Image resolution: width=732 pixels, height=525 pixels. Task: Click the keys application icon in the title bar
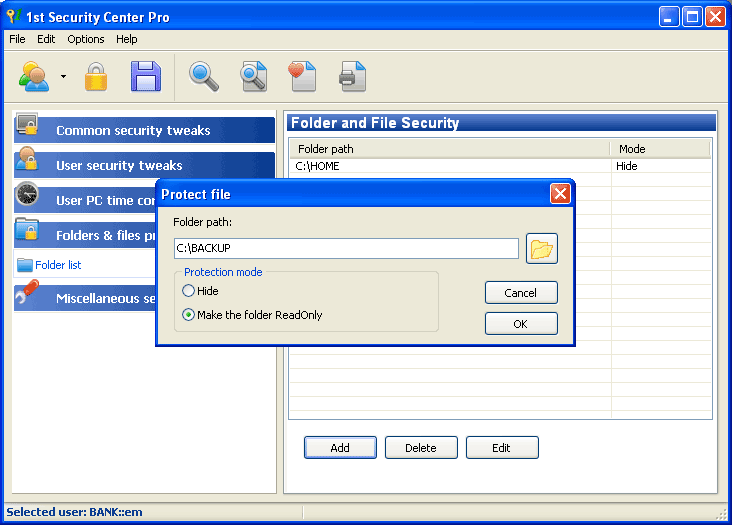[x=14, y=17]
